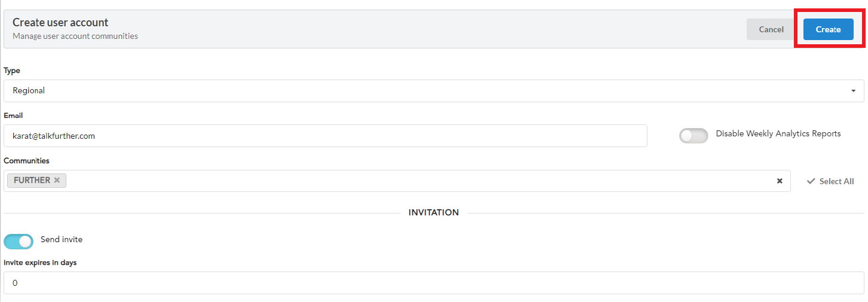Turn off the Send invite toggle
This screenshot has width=868, height=302.
point(19,241)
